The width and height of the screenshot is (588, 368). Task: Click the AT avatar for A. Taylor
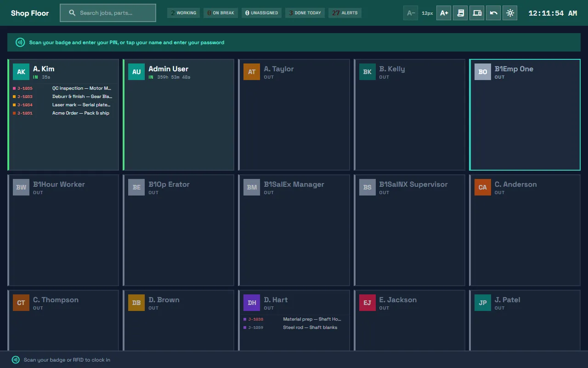point(252,72)
